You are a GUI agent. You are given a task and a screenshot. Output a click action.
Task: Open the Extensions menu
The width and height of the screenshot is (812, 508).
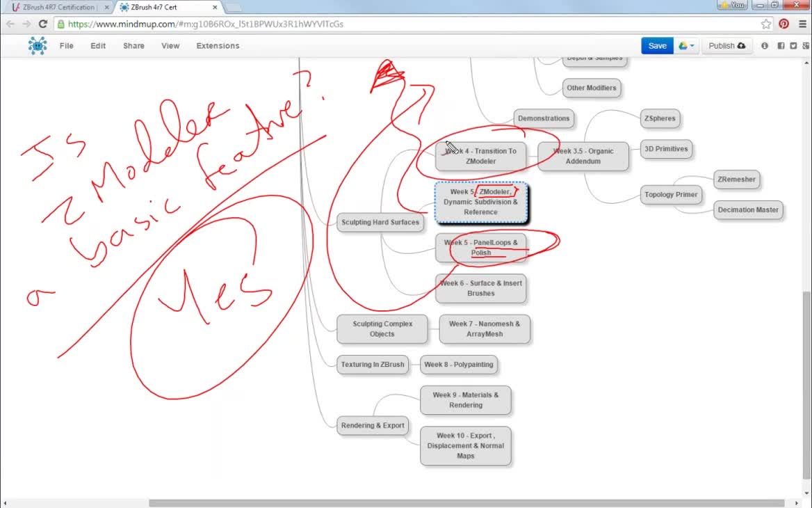(218, 46)
